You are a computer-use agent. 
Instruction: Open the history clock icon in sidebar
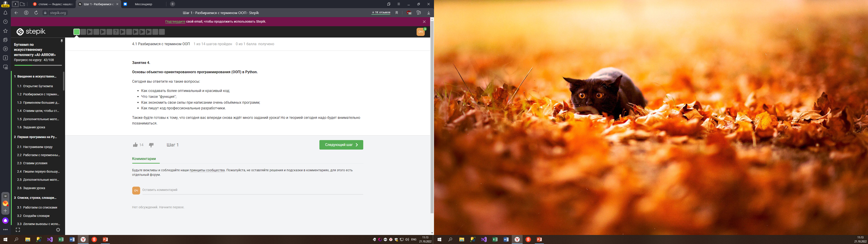[5, 22]
